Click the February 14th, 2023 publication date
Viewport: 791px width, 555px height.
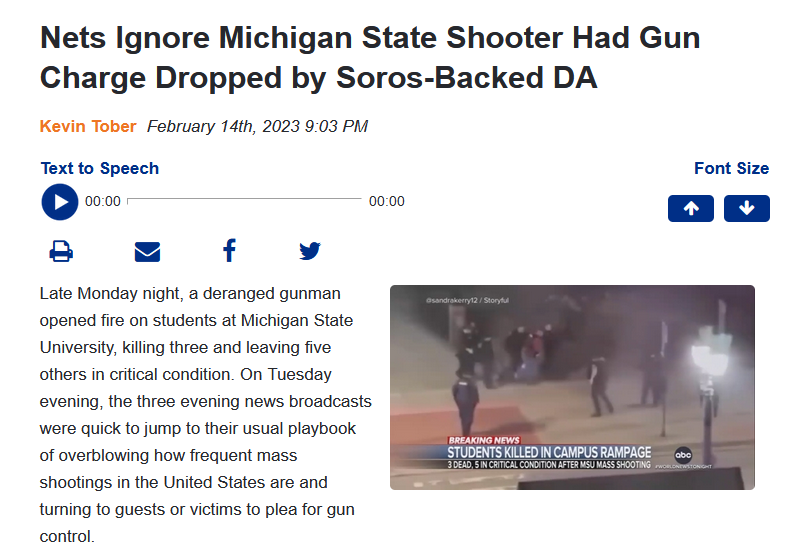pos(257,126)
